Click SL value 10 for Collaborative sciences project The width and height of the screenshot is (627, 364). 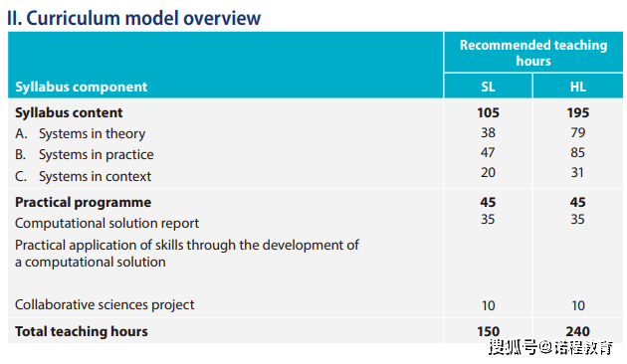(489, 306)
